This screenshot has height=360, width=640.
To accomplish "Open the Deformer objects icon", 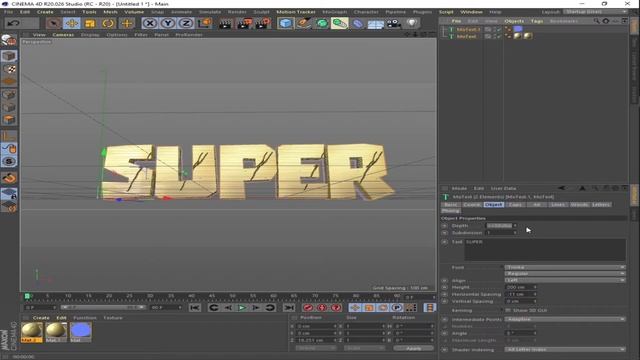I will coord(357,23).
